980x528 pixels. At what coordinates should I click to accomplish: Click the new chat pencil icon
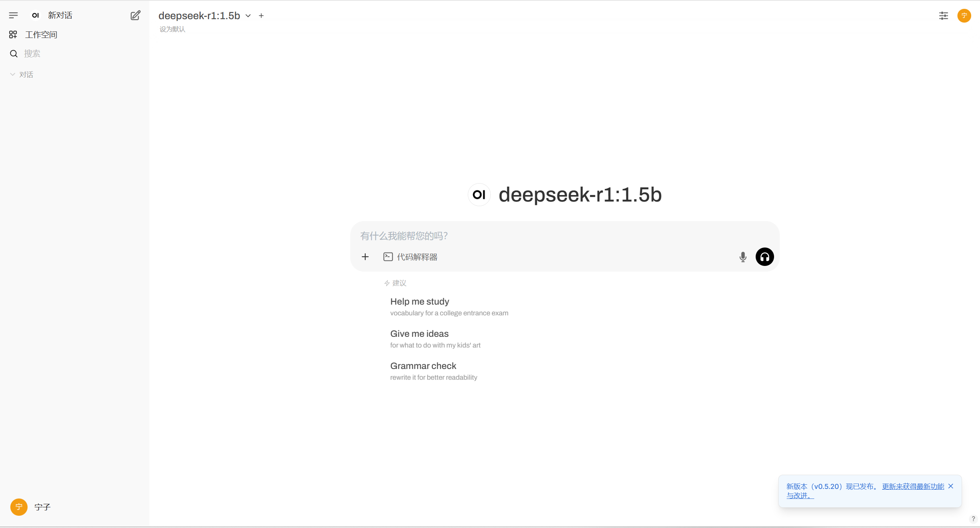coord(136,15)
